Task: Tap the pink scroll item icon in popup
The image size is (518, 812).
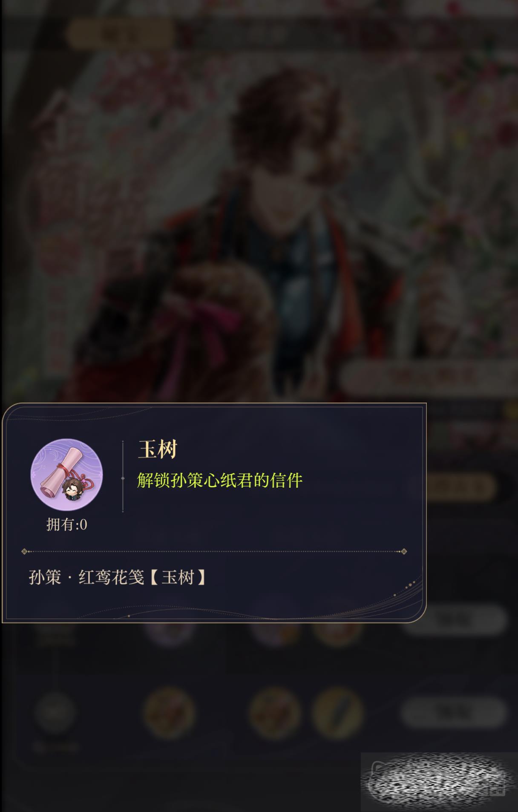Action: pyautogui.click(x=66, y=474)
